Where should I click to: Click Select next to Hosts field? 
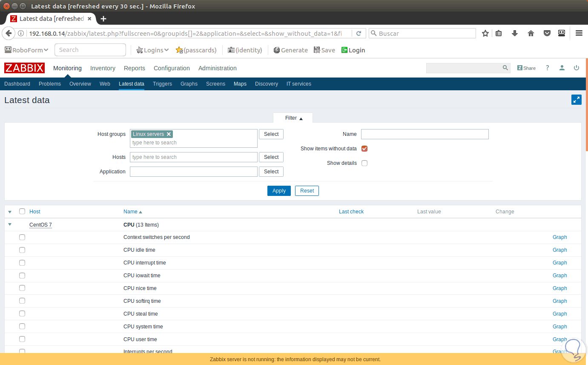(x=271, y=157)
